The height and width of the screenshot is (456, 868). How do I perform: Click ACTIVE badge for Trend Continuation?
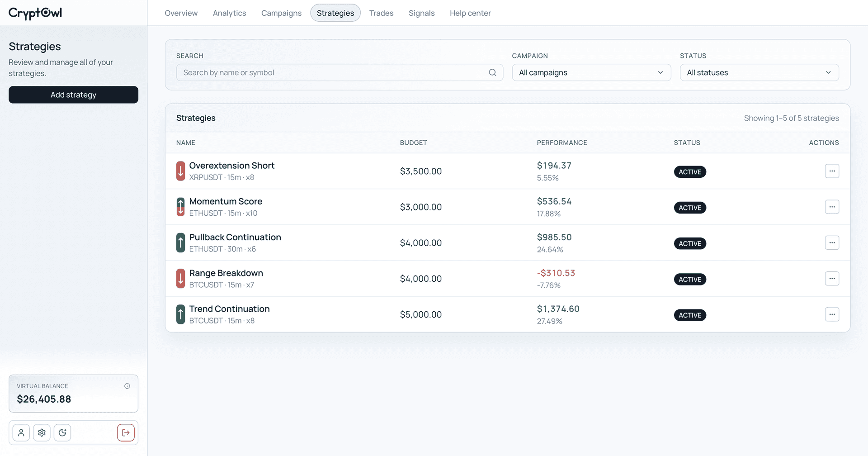[x=690, y=315]
